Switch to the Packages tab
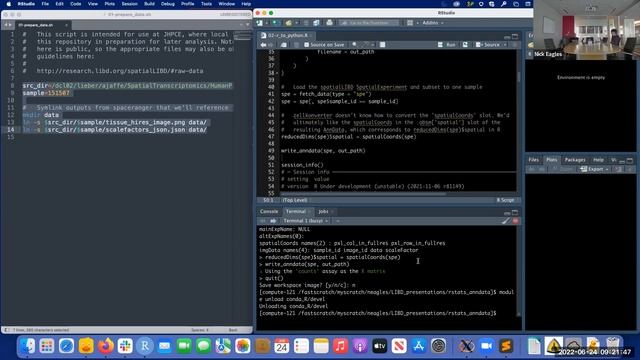Screen dimensions: 640x360 575,160
